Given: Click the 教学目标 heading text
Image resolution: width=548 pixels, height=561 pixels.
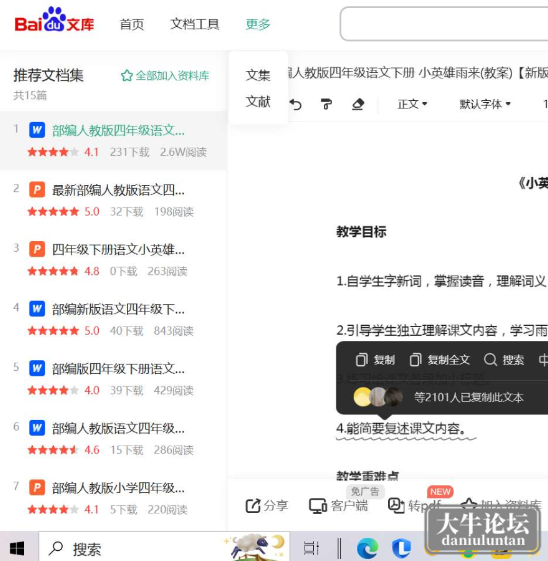Looking at the screenshot, I should point(361,231).
